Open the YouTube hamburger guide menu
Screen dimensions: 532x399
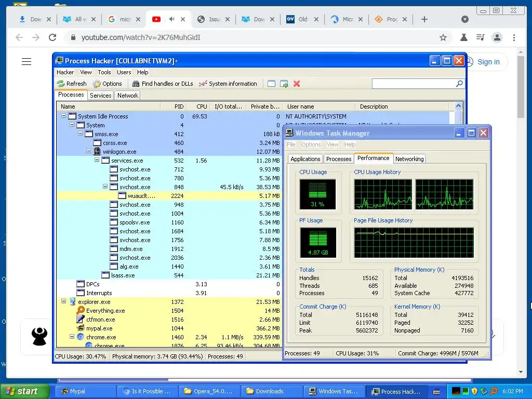pyautogui.click(x=26, y=61)
